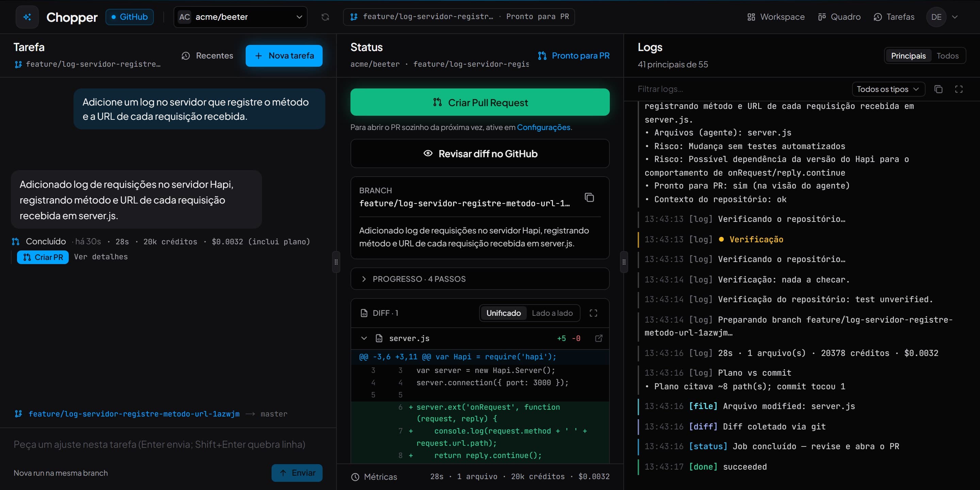Image resolution: width=980 pixels, height=490 pixels.
Task: Click the Pronto para PR status badge
Action: 573,55
